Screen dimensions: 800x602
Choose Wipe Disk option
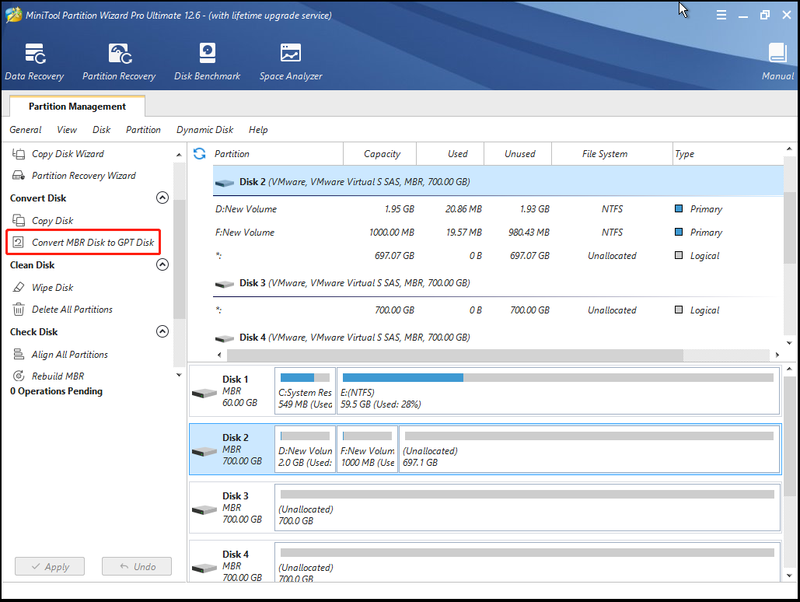tap(53, 287)
